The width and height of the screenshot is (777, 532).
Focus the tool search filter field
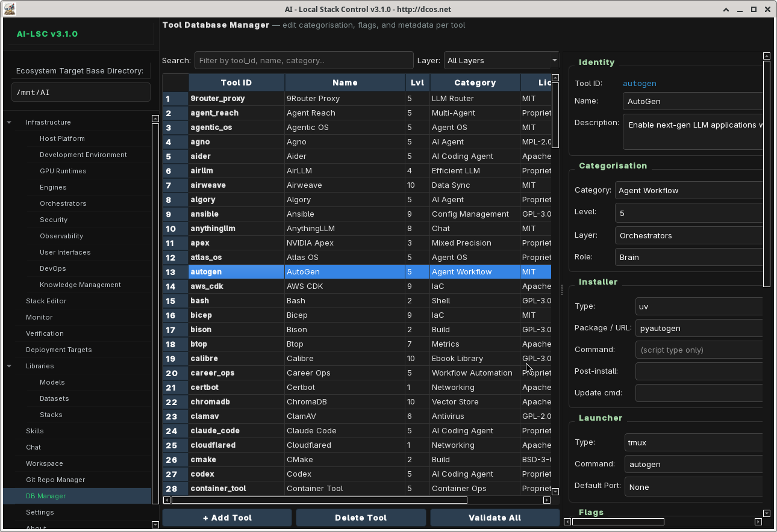[x=304, y=61]
